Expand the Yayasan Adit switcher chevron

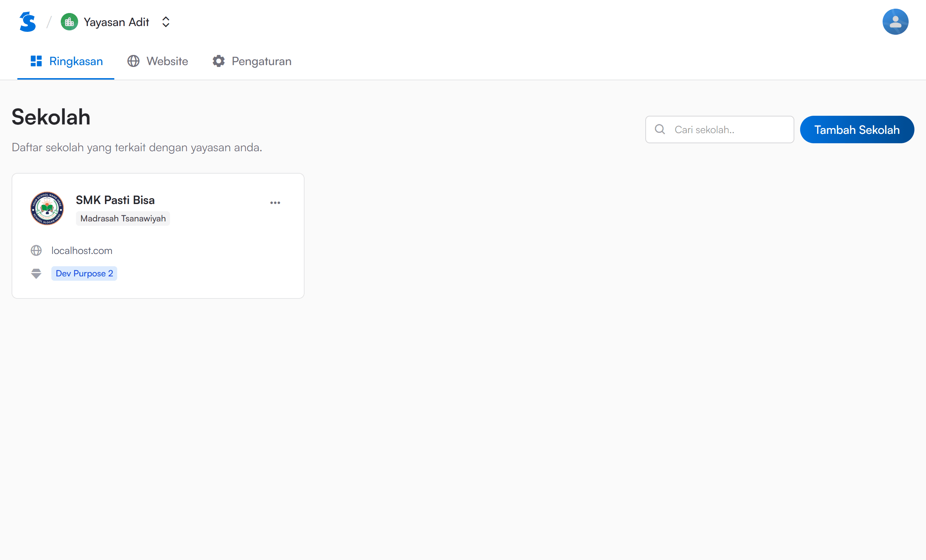point(166,22)
